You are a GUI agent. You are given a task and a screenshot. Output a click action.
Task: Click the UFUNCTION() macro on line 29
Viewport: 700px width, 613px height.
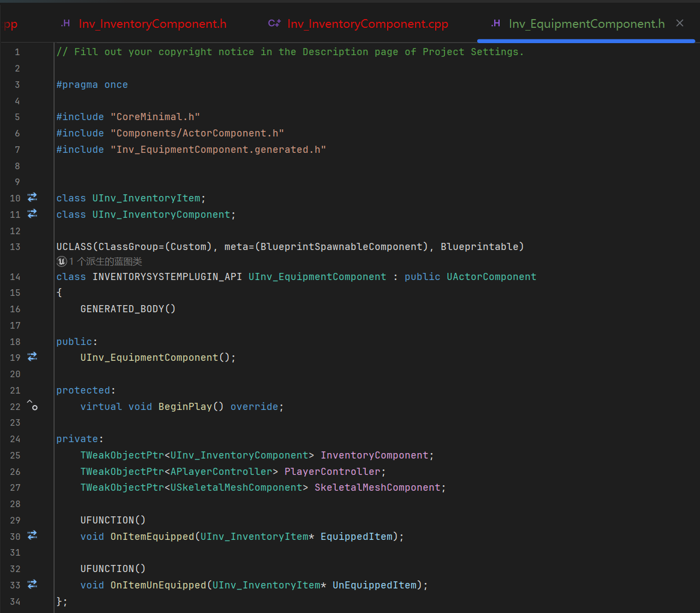coord(113,520)
